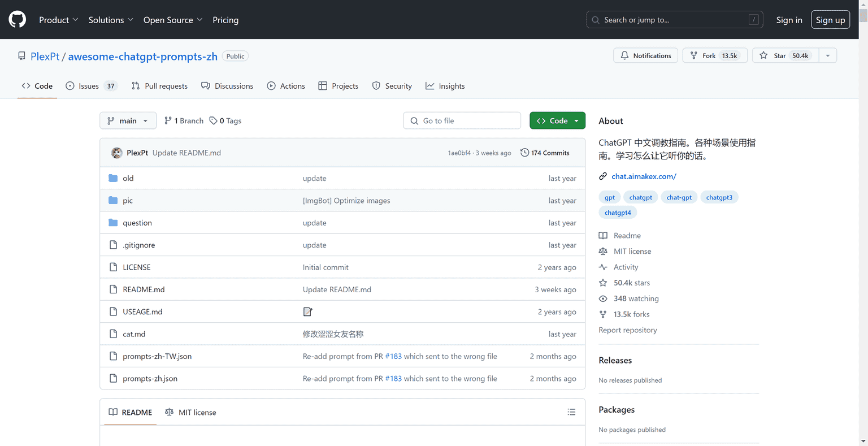The height and width of the screenshot is (446, 868).
Task: Open the chatgpt3 topic tag
Action: 719,197
